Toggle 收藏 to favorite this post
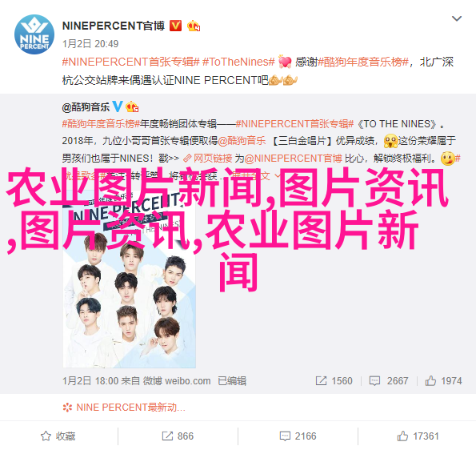Viewport: 476px width, 450px height. point(58,436)
